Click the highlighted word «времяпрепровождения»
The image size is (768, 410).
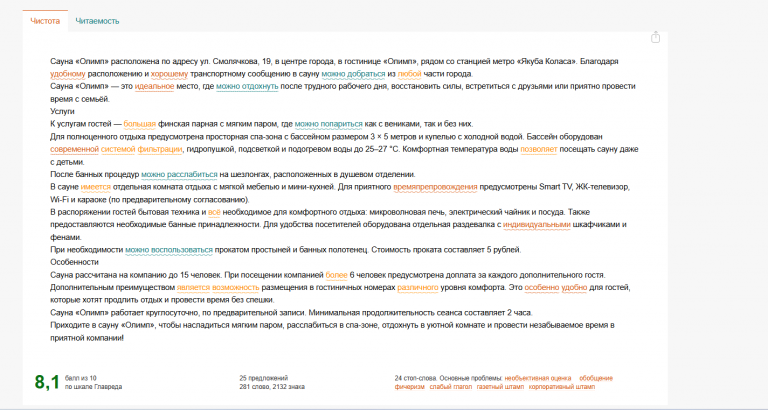pyautogui.click(x=435, y=187)
